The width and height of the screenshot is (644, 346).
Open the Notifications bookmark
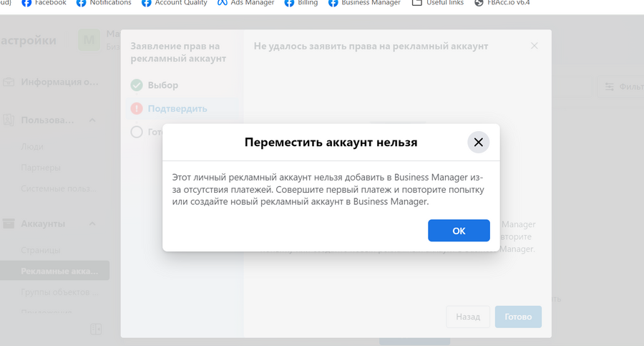104,3
